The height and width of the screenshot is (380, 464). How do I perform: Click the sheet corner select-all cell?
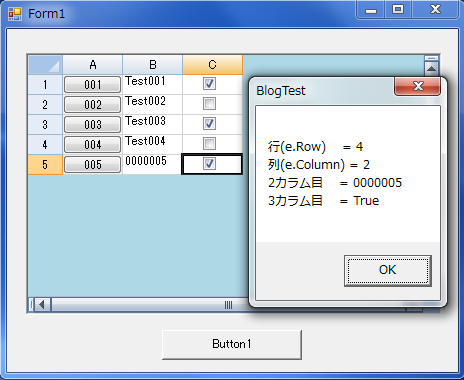click(45, 65)
